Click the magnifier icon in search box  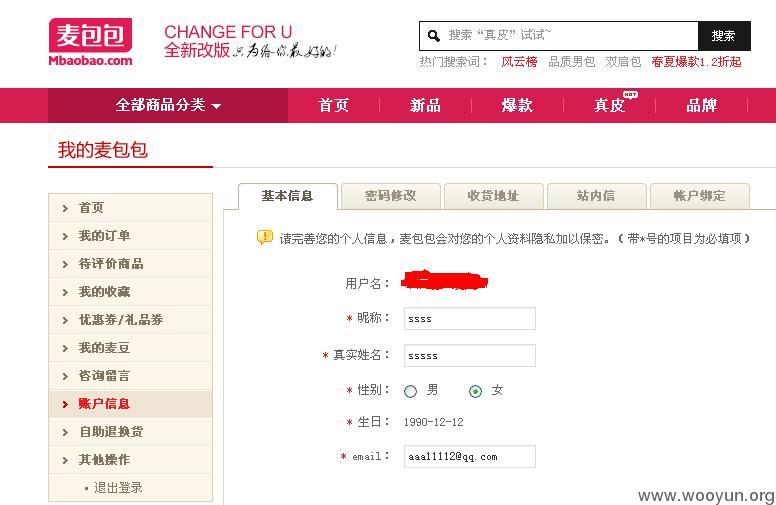click(434, 36)
